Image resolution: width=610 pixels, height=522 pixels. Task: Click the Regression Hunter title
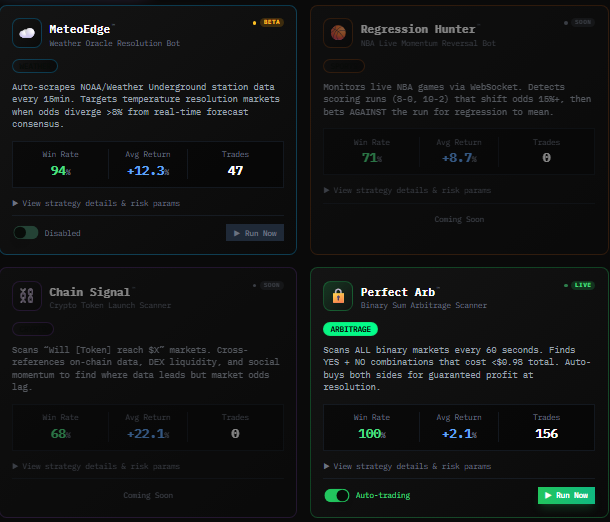(418, 29)
